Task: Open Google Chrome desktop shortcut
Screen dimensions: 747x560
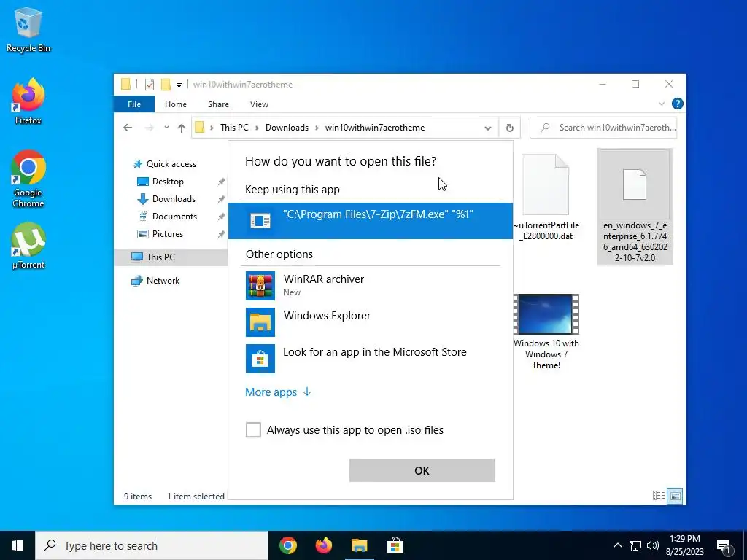Action: tap(28, 179)
